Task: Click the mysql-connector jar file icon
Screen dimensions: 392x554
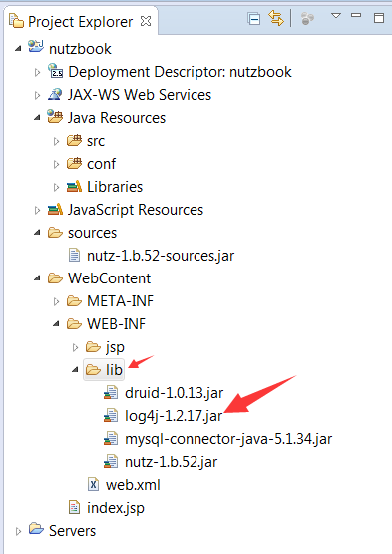Action: point(111,438)
